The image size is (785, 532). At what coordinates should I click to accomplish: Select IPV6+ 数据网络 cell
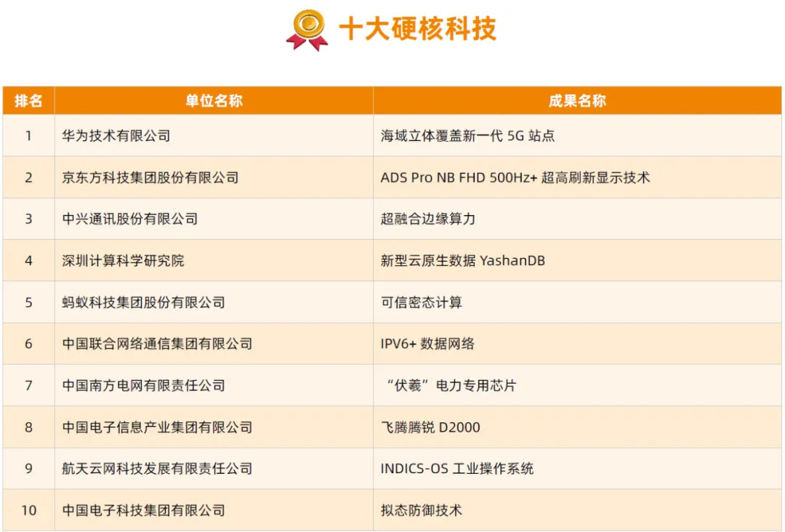577,344
